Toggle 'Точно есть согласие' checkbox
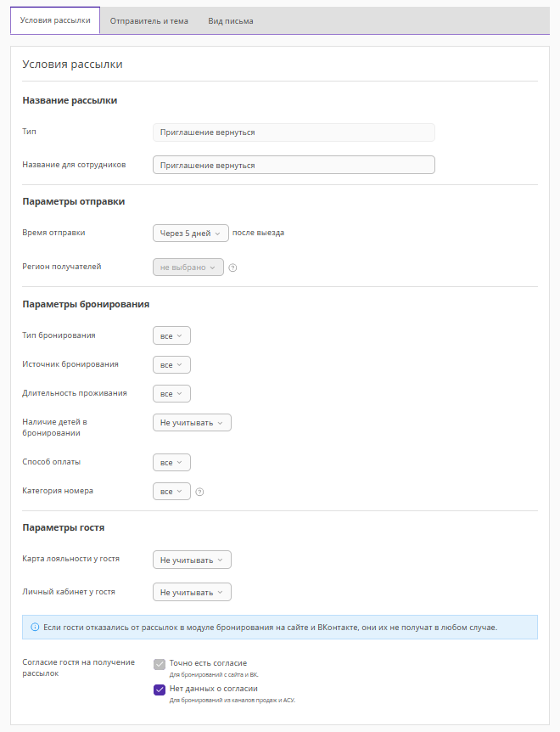This screenshot has height=732, width=560. (160, 664)
